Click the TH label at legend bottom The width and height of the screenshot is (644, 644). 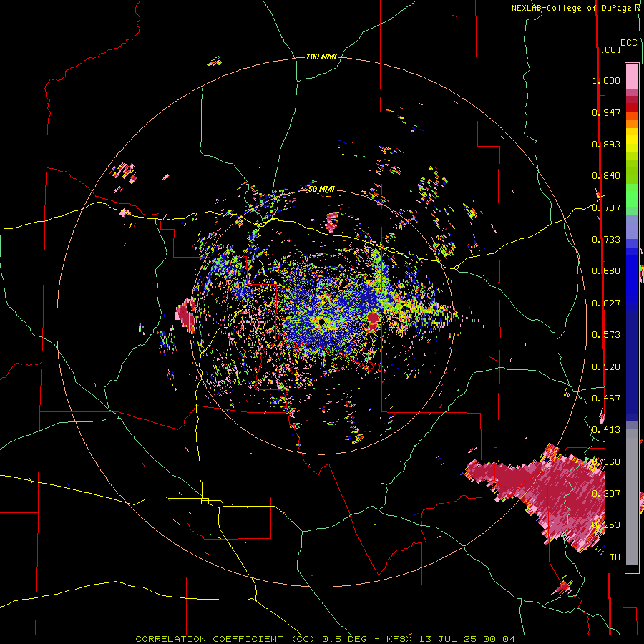[x=615, y=557]
